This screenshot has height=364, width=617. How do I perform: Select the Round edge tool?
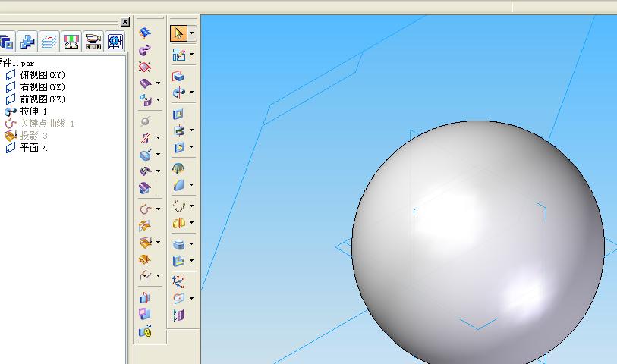[x=178, y=185]
